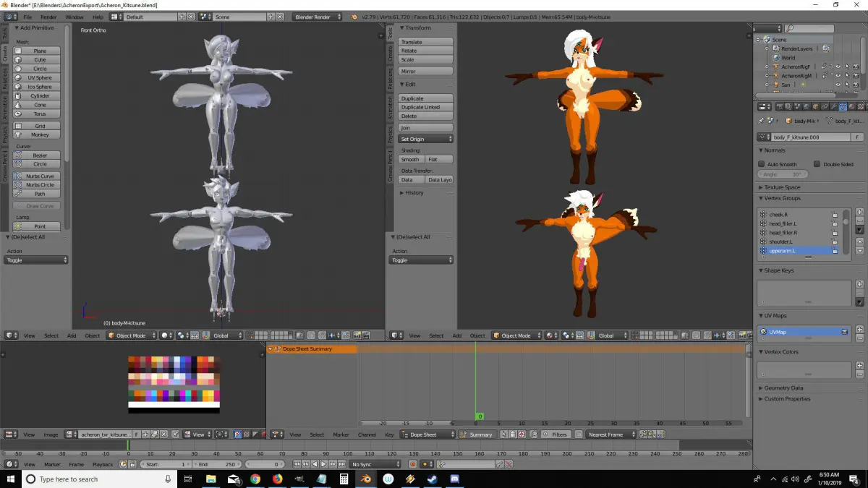Open Firefox from the taskbar
This screenshot has height=488, width=868.
[x=278, y=479]
